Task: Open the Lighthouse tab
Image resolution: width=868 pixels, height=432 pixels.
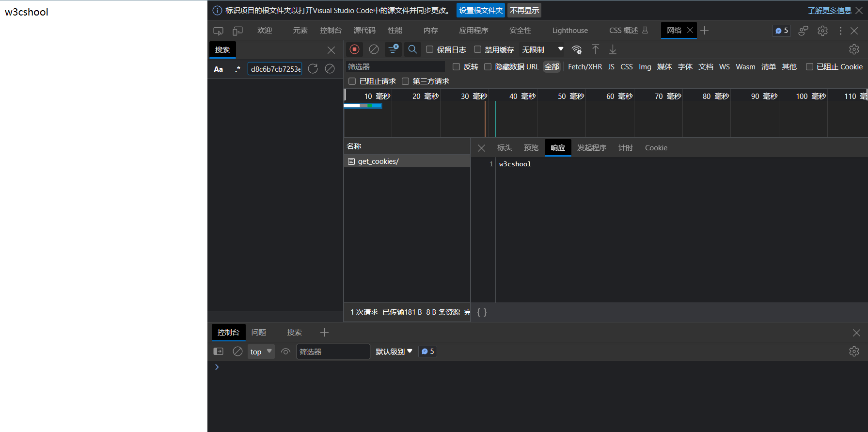Action: tap(570, 31)
